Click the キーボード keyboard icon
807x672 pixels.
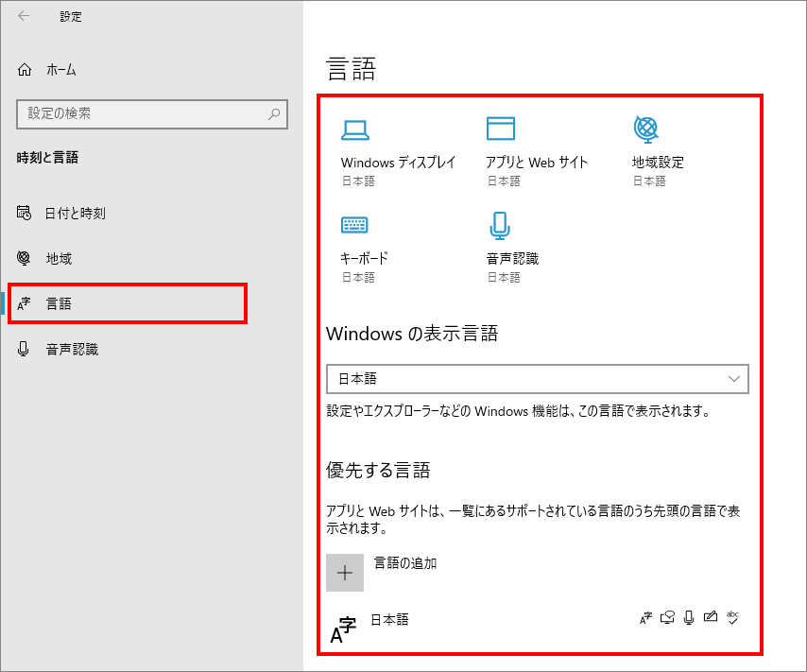coord(354,225)
